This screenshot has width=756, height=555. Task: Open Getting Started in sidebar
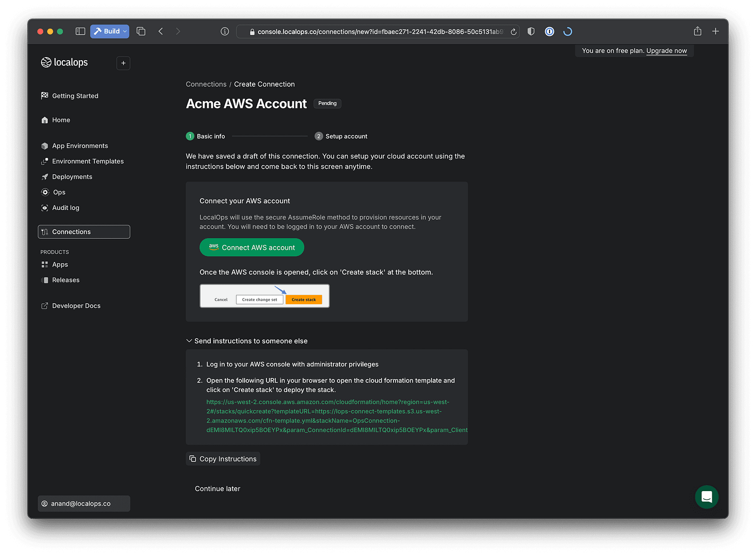point(75,96)
